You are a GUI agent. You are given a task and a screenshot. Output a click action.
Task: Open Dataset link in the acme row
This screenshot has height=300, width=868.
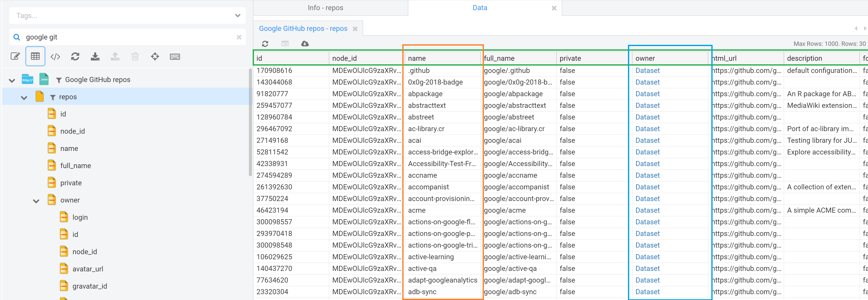647,210
